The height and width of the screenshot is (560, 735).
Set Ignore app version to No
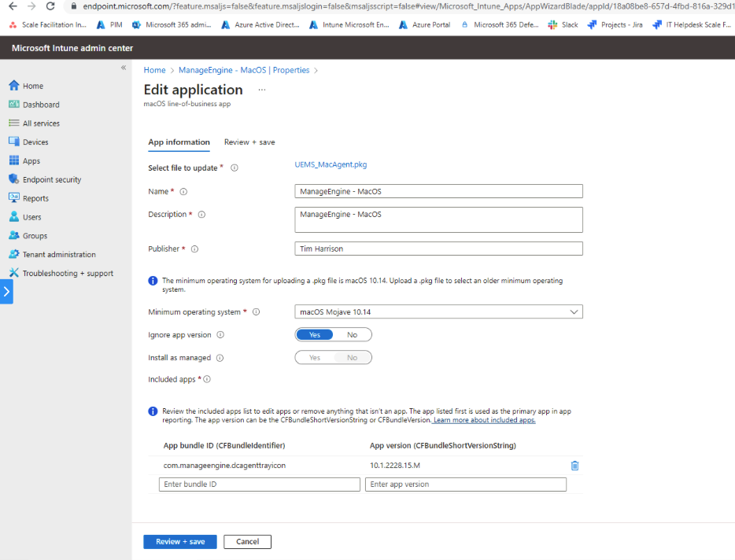pos(352,334)
